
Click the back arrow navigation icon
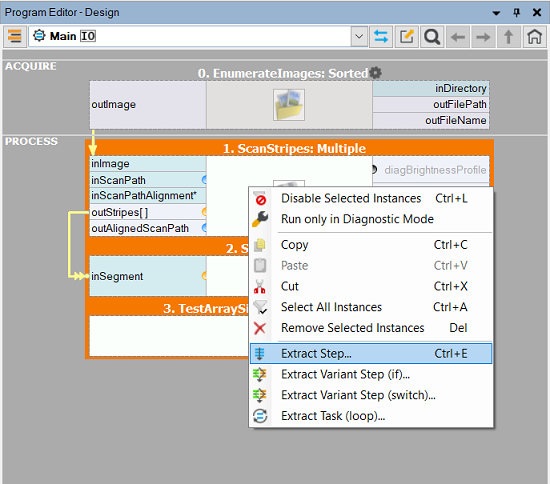pyautogui.click(x=458, y=36)
